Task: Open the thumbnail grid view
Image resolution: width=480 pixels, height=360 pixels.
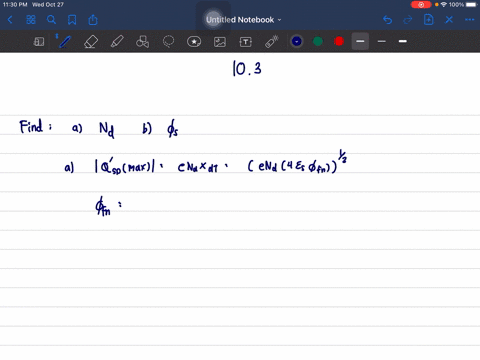Action: point(31,20)
